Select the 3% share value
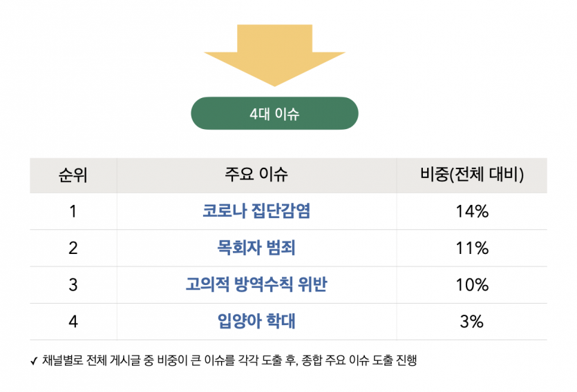Viewport: 577px width, 392px height. (472, 321)
